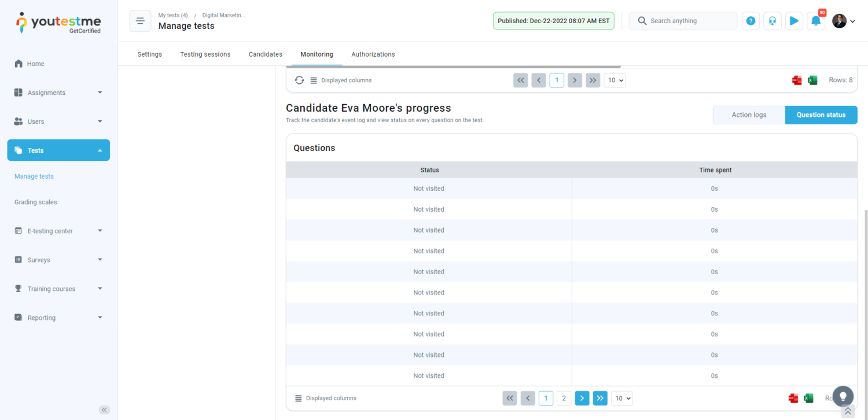868x420 pixels.
Task: Click the help question mark icon
Action: [x=751, y=21]
